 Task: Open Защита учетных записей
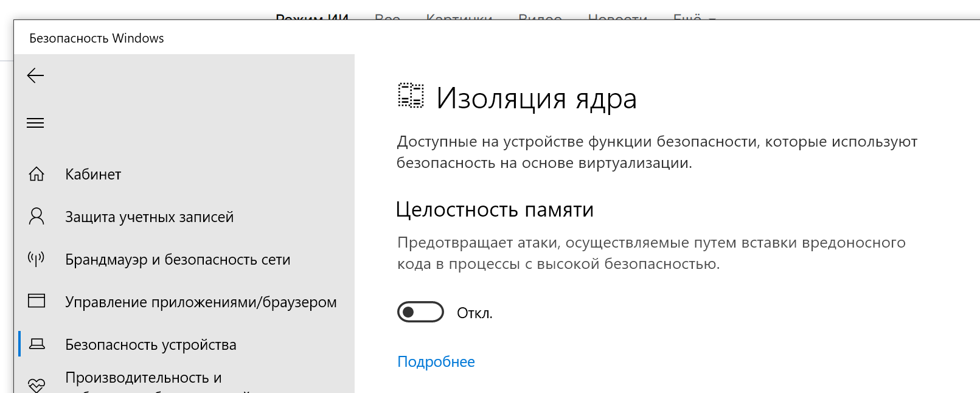[149, 217]
